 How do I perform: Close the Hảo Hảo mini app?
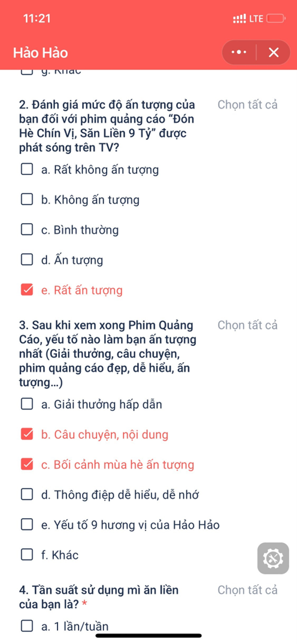click(274, 53)
